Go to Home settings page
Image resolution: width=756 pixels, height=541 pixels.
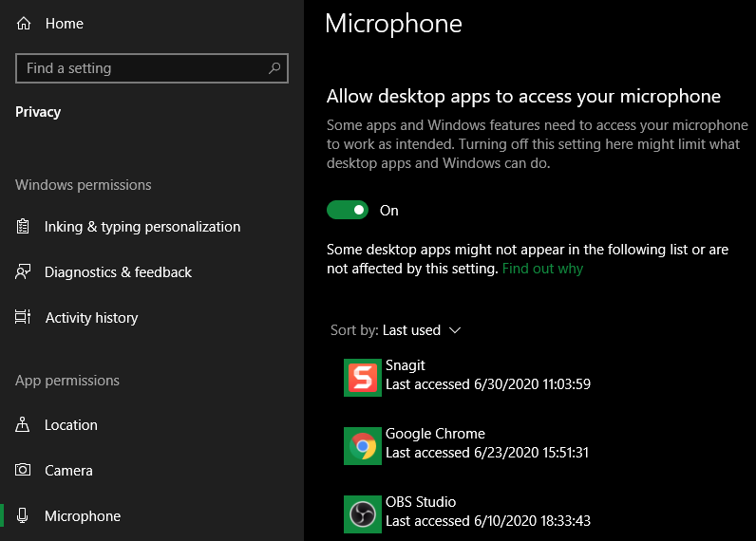(64, 24)
